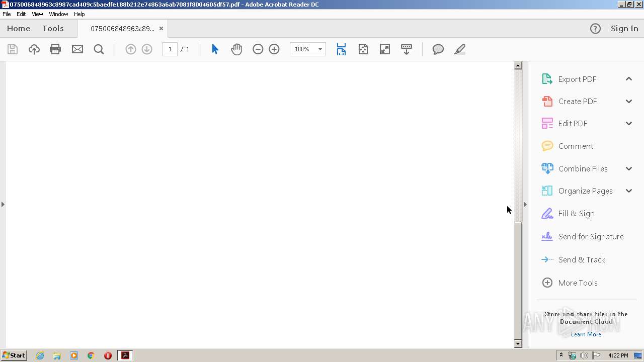
Task: Click the page number input field
Action: pyautogui.click(x=170, y=49)
